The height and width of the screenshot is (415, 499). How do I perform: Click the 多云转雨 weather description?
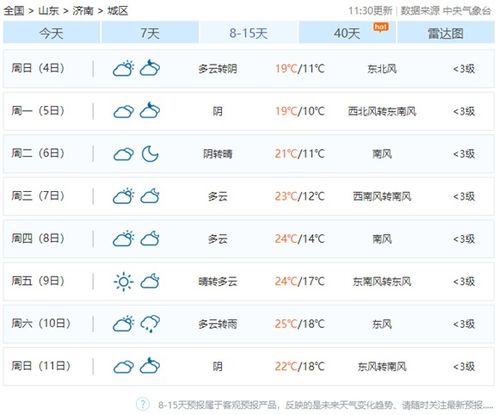[x=218, y=324]
